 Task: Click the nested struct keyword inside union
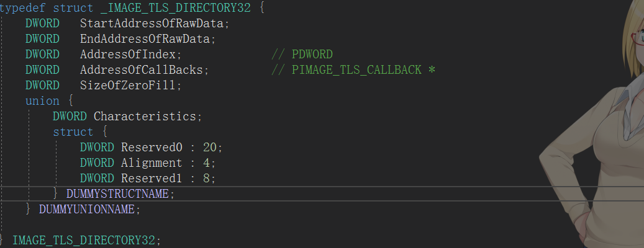coord(73,132)
